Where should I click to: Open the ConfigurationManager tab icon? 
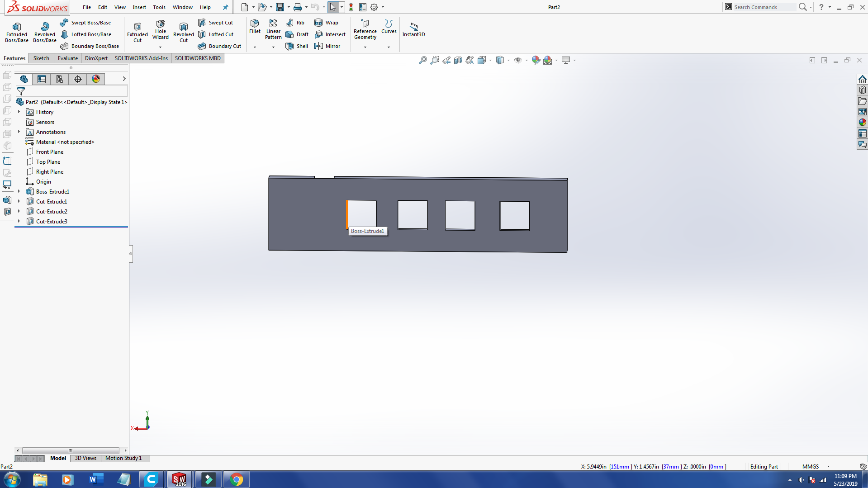tap(60, 79)
